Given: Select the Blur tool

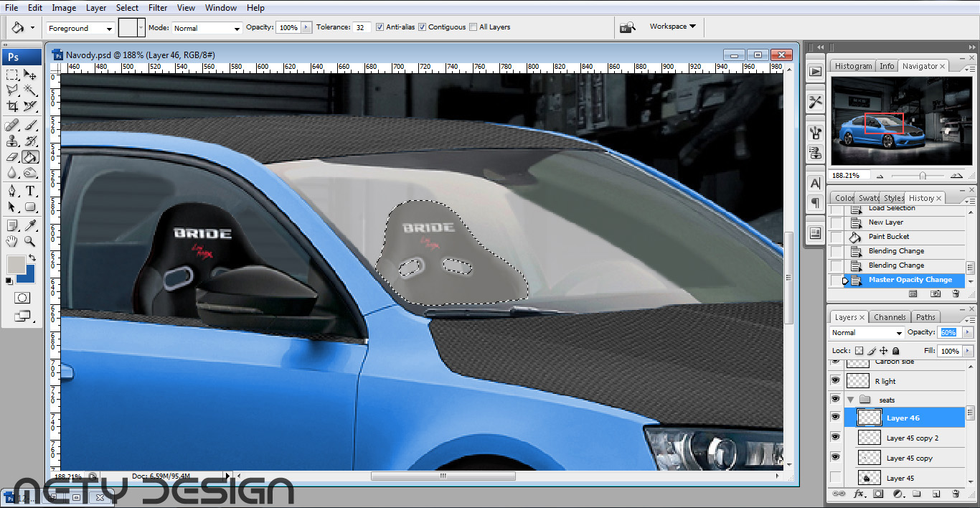Looking at the screenshot, I should point(12,173).
